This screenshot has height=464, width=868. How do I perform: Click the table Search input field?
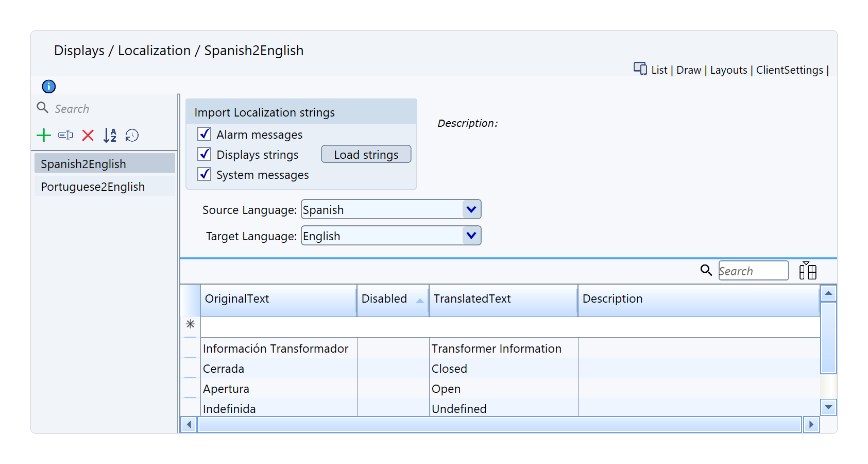click(x=753, y=271)
